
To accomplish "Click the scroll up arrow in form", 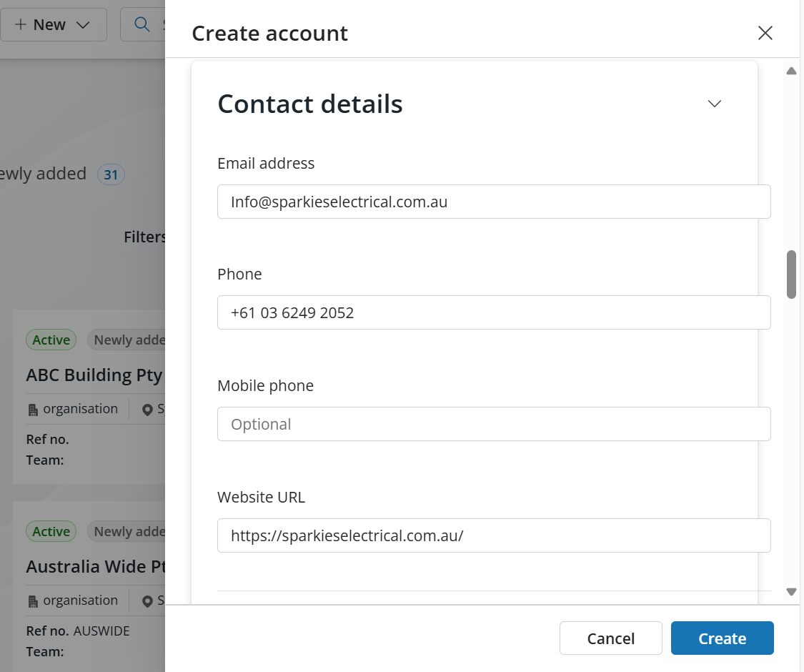I will tap(791, 71).
